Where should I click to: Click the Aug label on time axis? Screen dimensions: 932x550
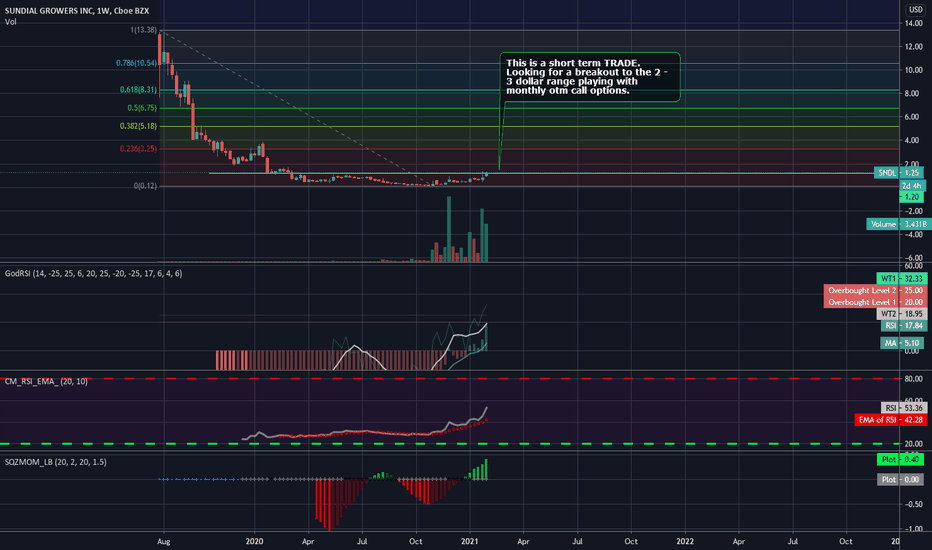click(163, 541)
